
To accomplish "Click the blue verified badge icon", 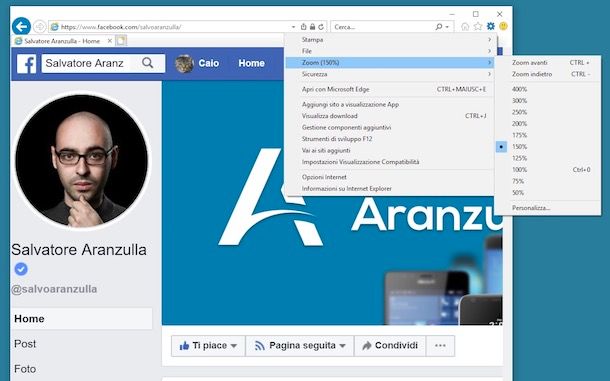I will (21, 269).
